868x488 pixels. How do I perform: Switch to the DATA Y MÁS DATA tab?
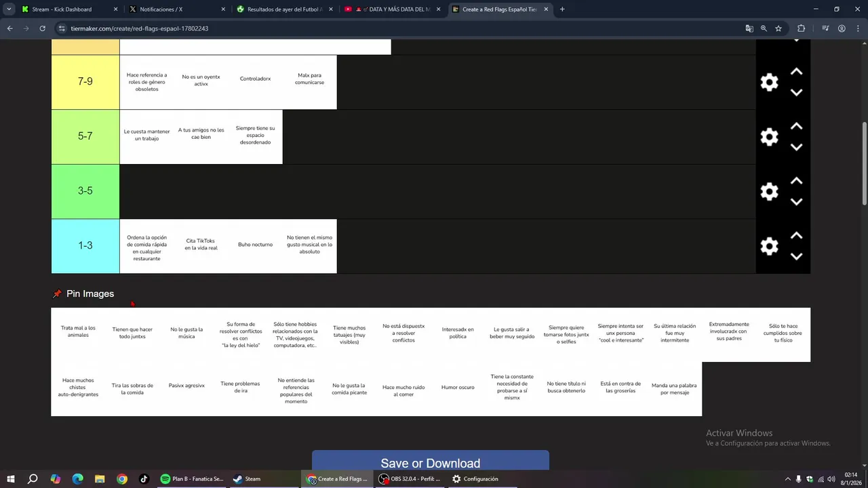pyautogui.click(x=391, y=9)
